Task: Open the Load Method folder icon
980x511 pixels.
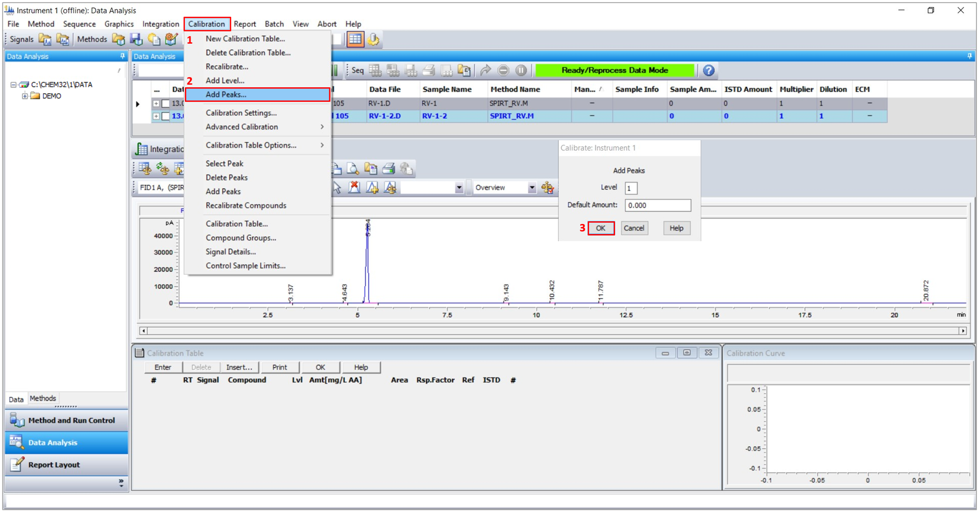Action: [118, 39]
